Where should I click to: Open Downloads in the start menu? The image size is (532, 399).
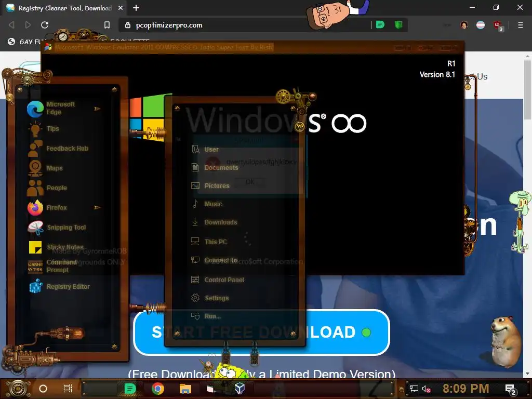pyautogui.click(x=214, y=222)
